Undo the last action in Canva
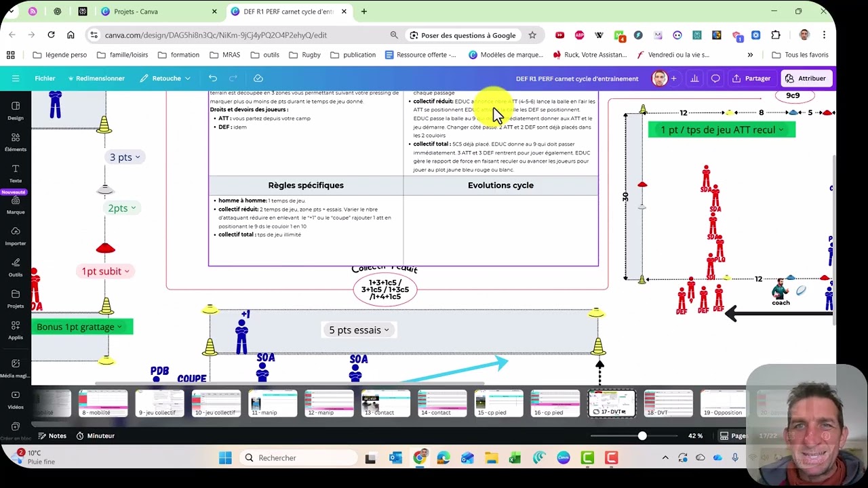868x488 pixels. point(213,79)
